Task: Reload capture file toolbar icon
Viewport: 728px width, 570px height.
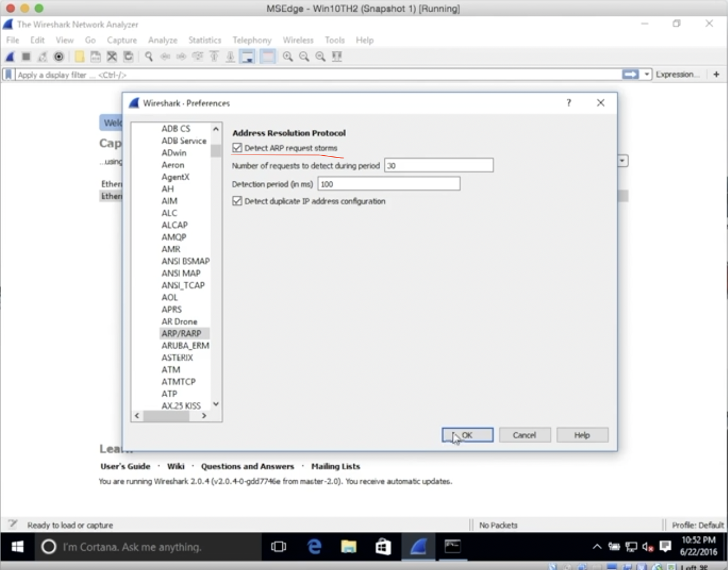Action: [x=128, y=57]
